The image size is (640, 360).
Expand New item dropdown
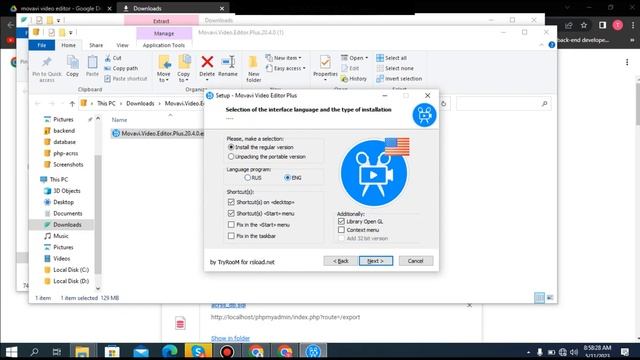coord(284,58)
